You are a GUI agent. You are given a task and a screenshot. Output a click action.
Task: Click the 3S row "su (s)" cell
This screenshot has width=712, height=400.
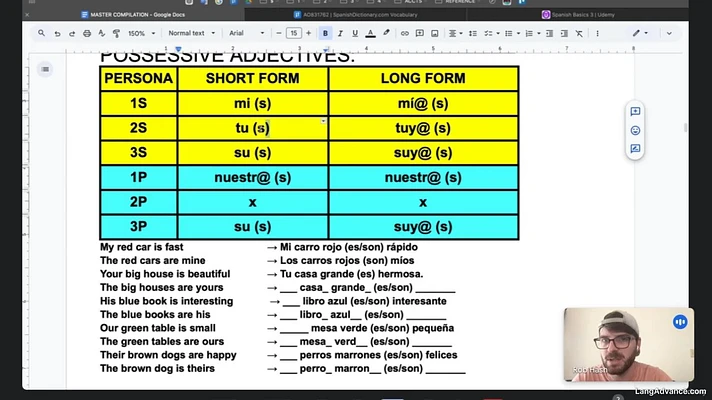[x=252, y=153]
